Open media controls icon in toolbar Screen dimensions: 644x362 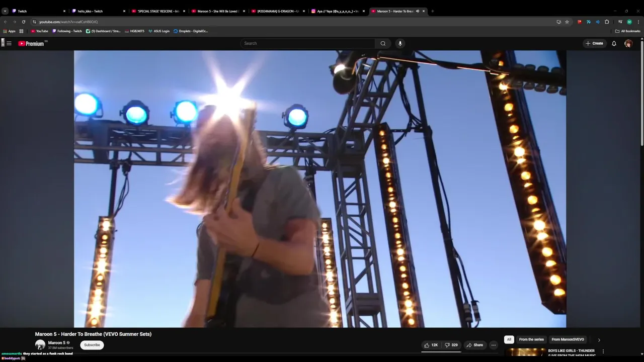pos(620,22)
